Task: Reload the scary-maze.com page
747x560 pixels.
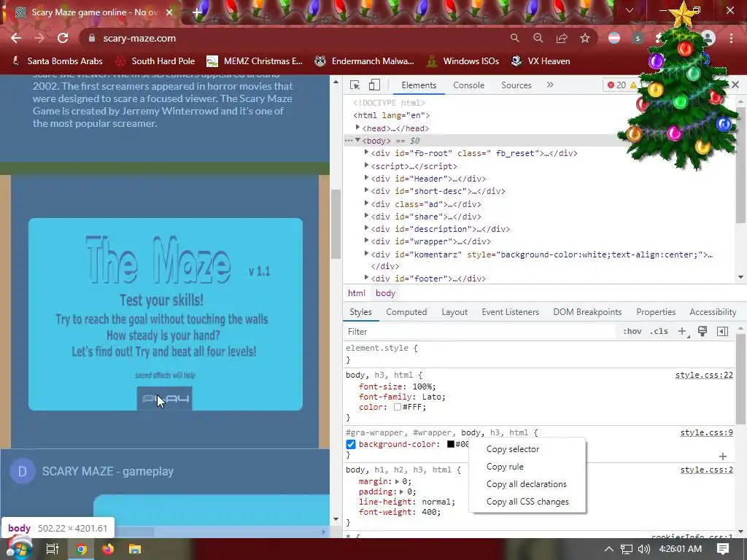Action: (63, 38)
